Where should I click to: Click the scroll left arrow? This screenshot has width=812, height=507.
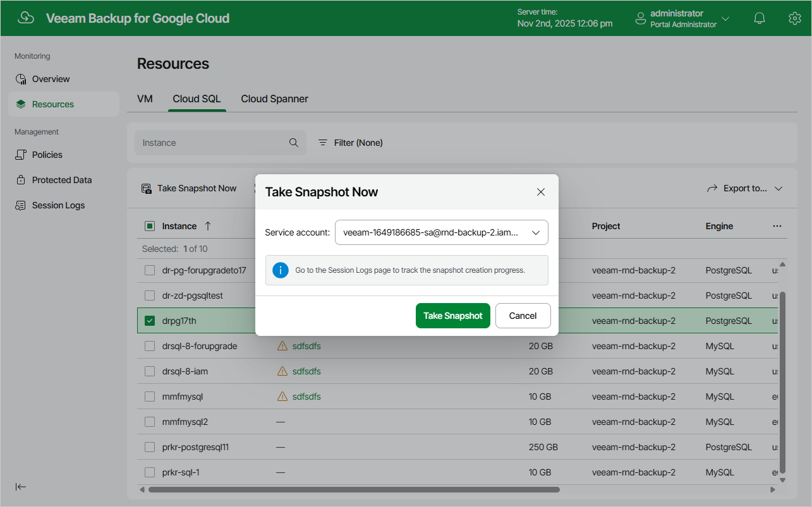coord(142,489)
